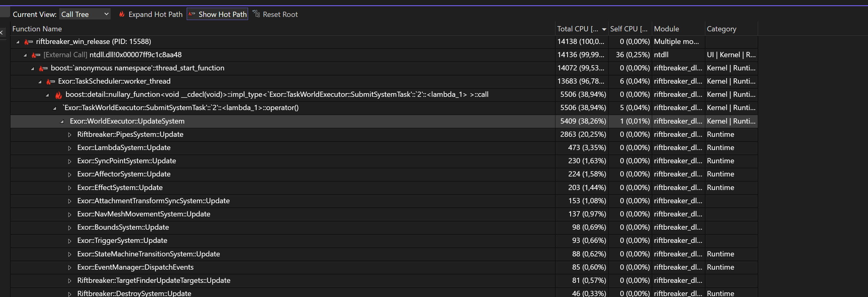Expand the NavMeshMovementSystem::Update node
Screen dimensions: 868x297
69,214
